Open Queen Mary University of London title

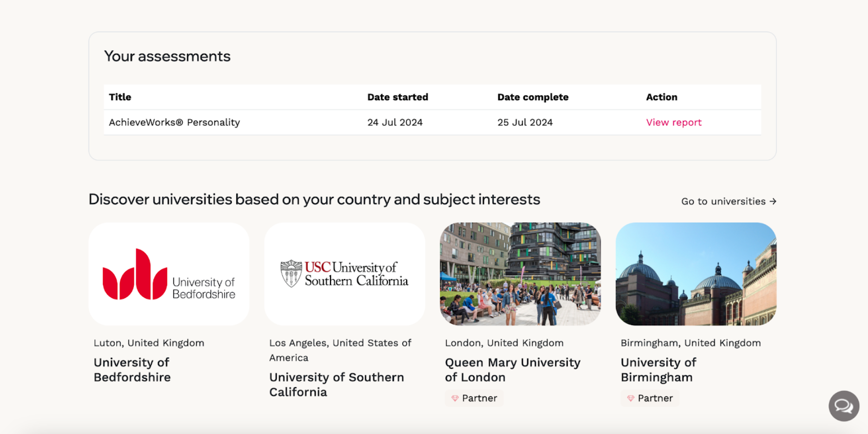tap(513, 370)
